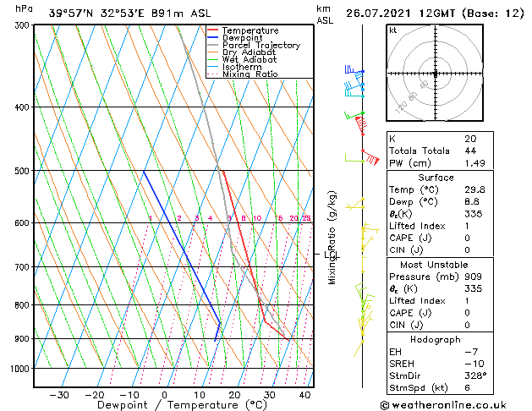Click the hodograph kt unit label
The height and width of the screenshot is (411, 532).
[x=393, y=30]
